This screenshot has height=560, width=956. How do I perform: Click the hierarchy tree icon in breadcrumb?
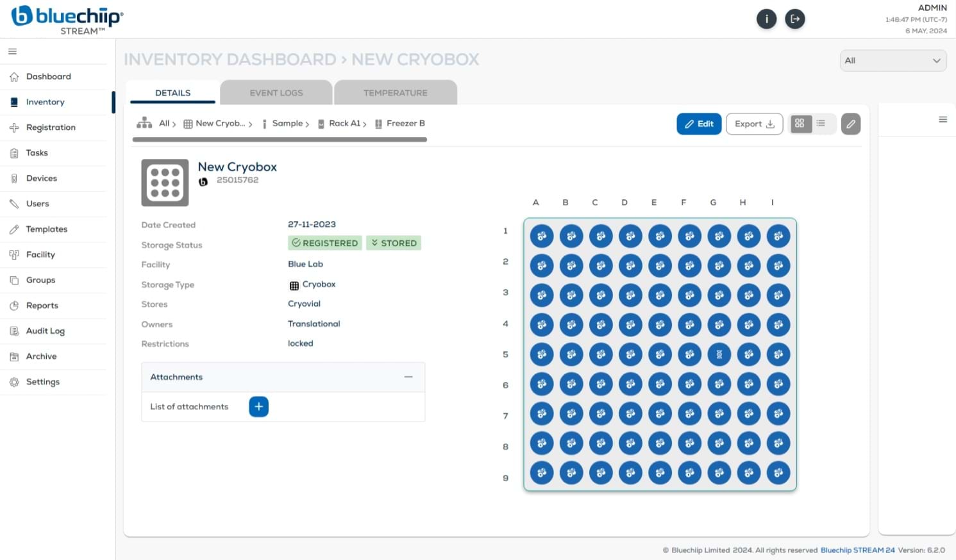coord(144,123)
